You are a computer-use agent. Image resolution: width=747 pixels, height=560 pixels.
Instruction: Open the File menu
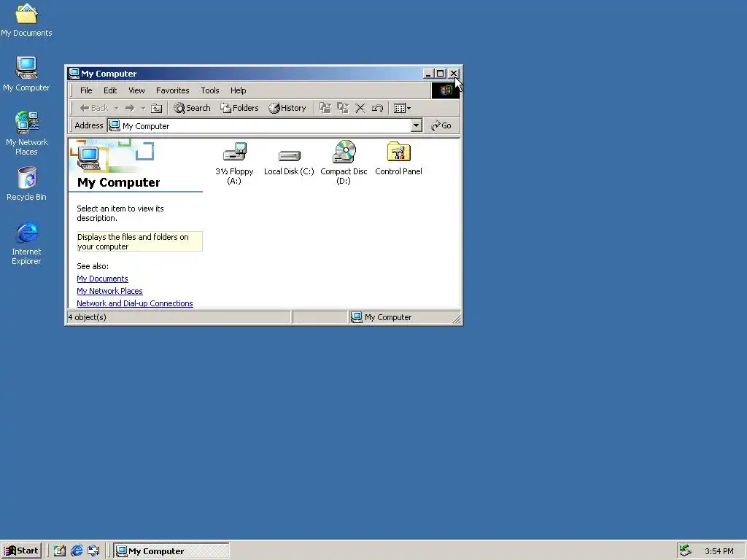click(x=86, y=90)
